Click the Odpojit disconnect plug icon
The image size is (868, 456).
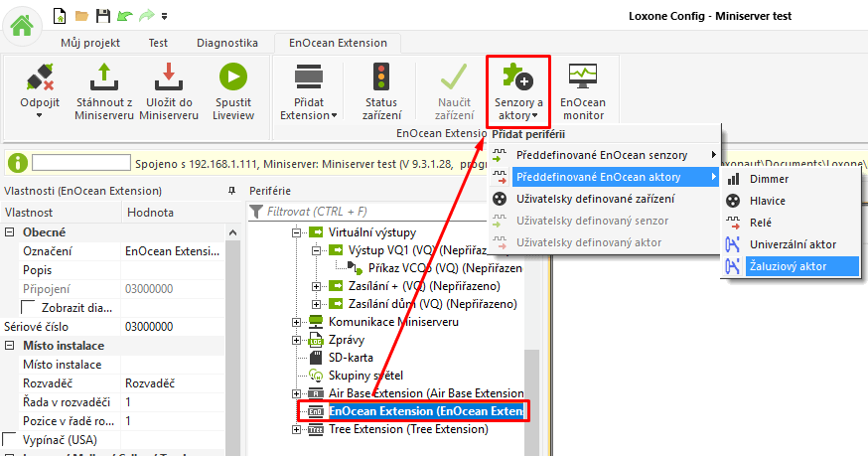click(38, 77)
